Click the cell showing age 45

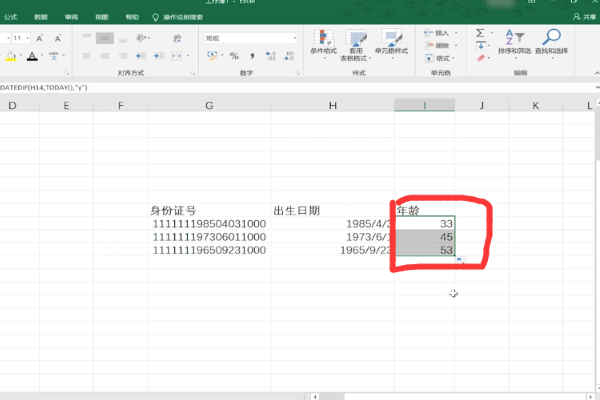point(425,237)
